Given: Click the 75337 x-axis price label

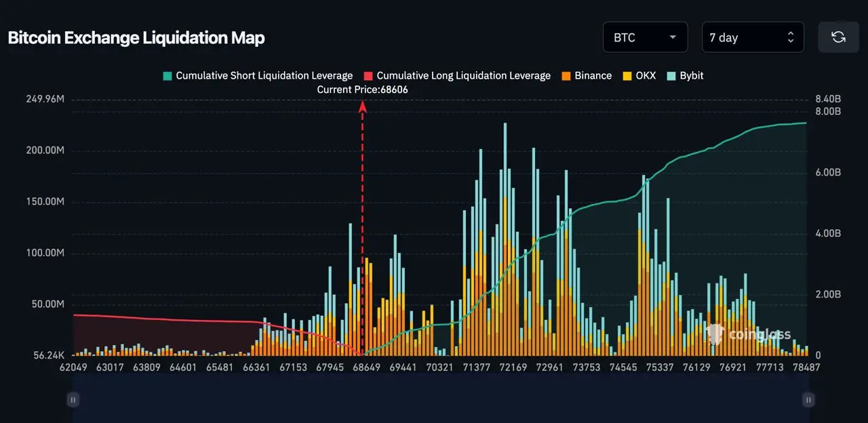Looking at the screenshot, I should (x=660, y=367).
